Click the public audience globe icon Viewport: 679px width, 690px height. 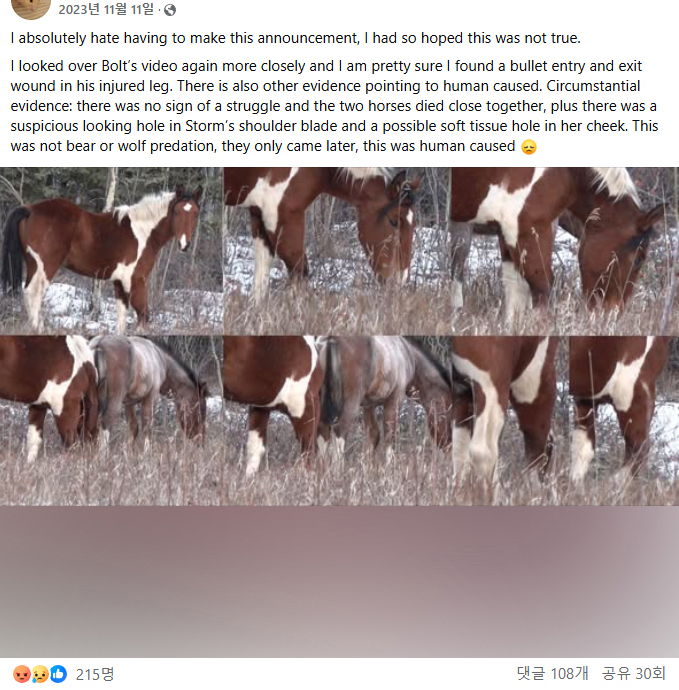pos(170,10)
